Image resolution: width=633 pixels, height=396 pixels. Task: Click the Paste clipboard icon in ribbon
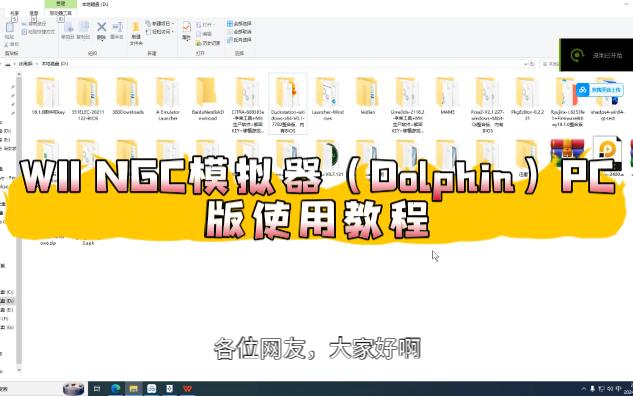(9, 30)
